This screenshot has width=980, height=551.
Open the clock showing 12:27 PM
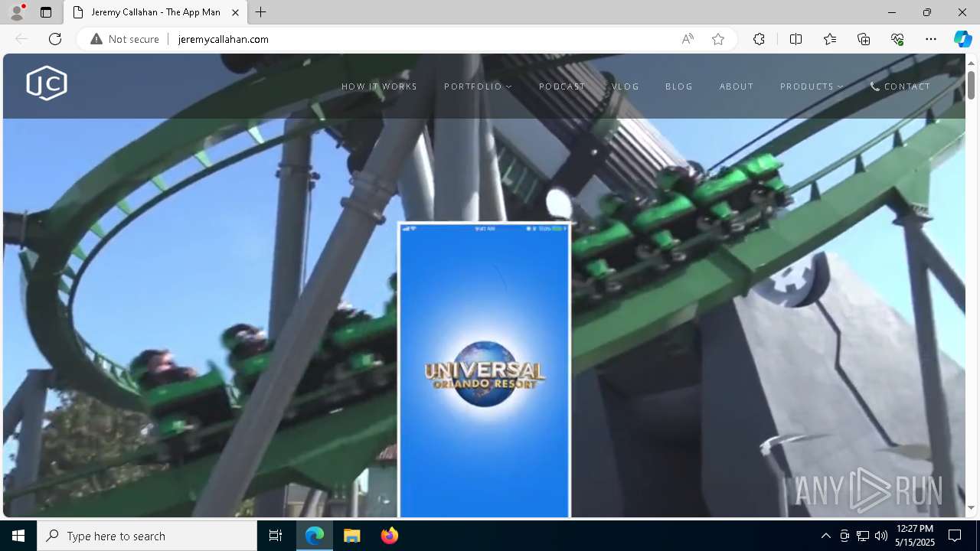(x=915, y=536)
